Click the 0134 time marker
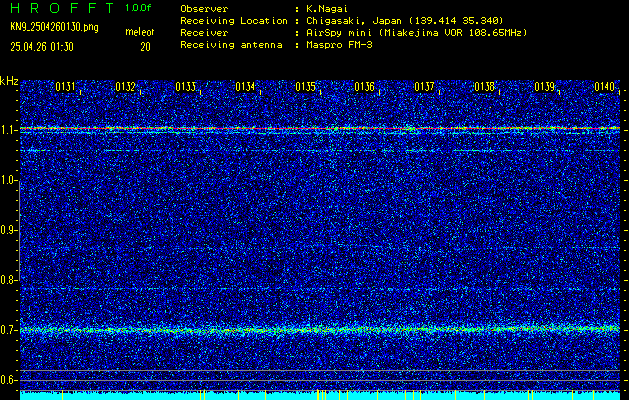The width and height of the screenshot is (629, 400). click(x=245, y=87)
